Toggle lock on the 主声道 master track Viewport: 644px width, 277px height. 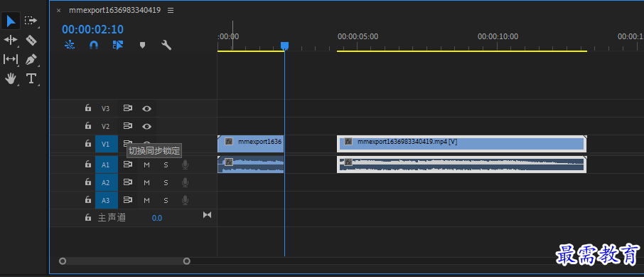pos(87,217)
